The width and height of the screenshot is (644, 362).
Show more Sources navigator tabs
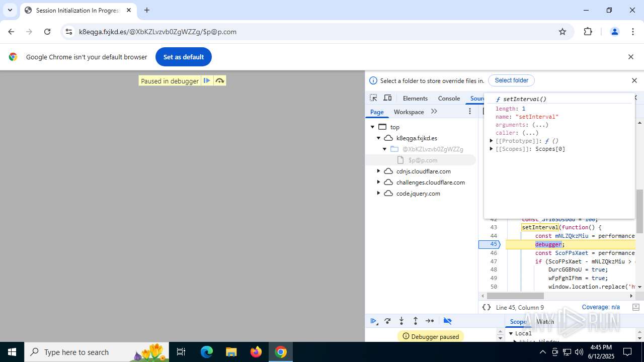click(434, 112)
